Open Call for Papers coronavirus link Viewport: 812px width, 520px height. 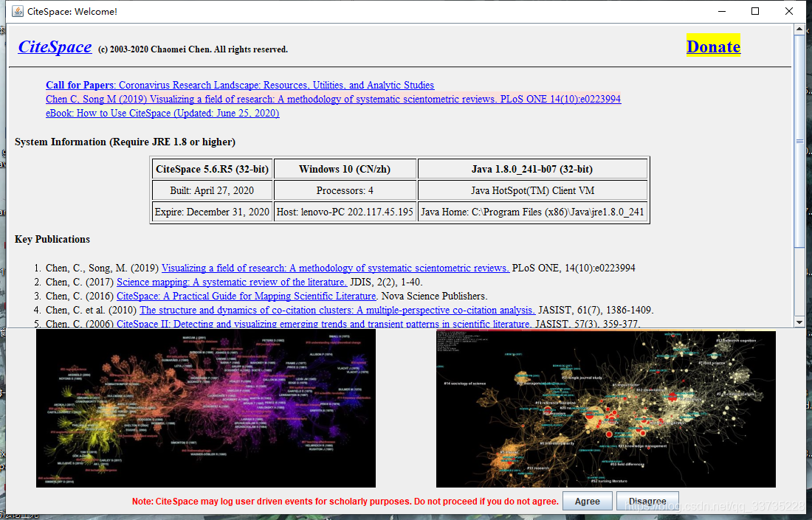(x=240, y=85)
